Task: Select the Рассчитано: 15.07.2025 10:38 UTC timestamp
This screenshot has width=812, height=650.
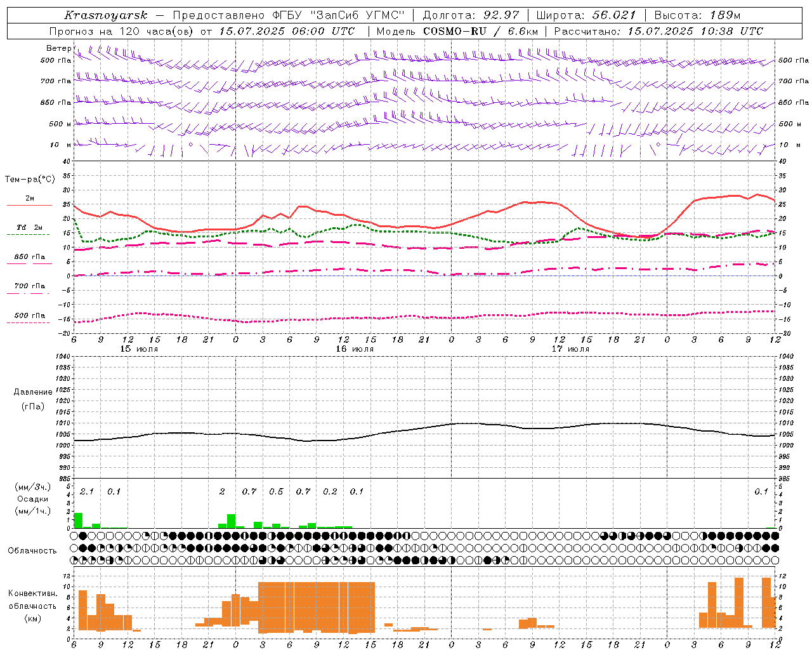Action: tap(658, 31)
